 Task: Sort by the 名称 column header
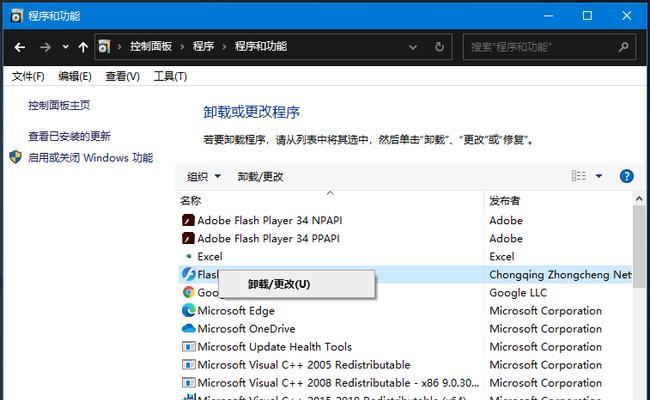coord(191,201)
